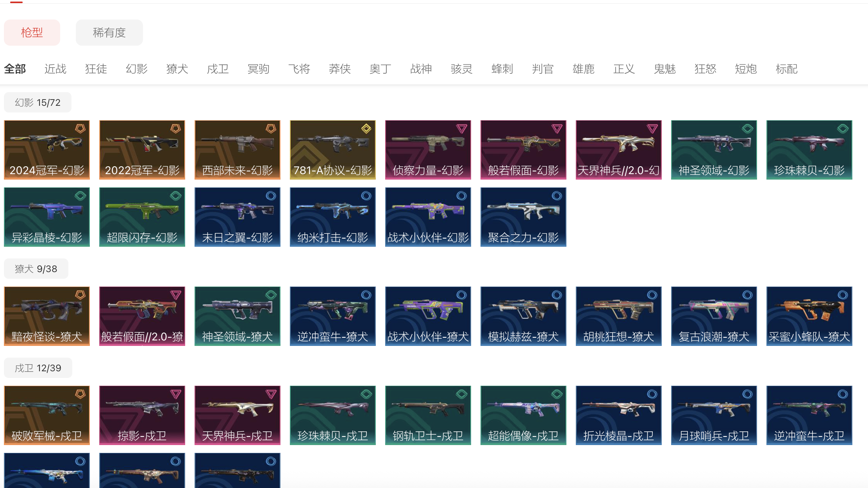Open the 近战 category tab
The image size is (868, 488).
55,69
